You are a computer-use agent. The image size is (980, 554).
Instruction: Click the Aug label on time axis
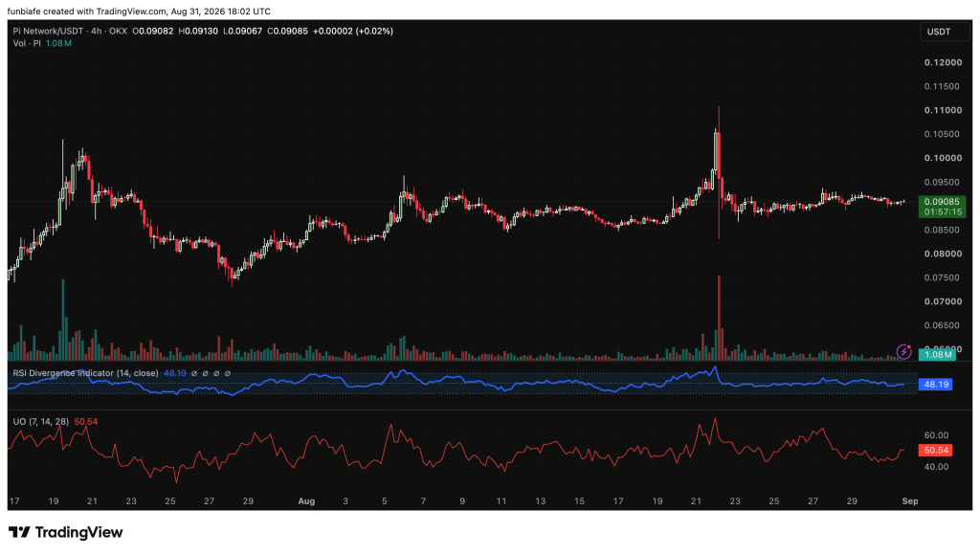click(306, 501)
